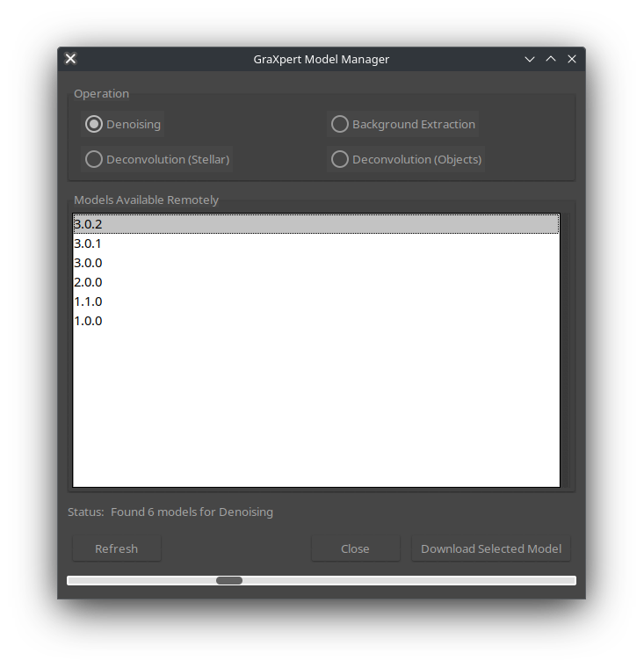The image size is (644, 668).
Task: Select model version 1.0.0
Action: pyautogui.click(x=316, y=321)
